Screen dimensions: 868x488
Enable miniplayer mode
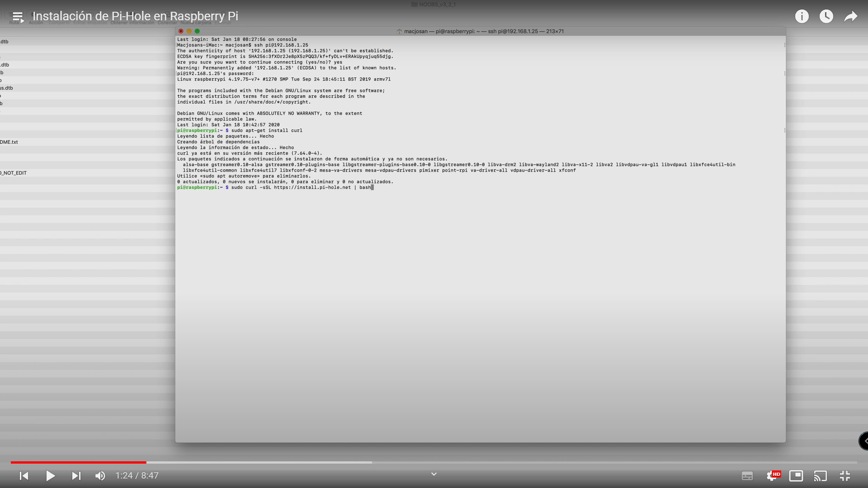coord(796,476)
